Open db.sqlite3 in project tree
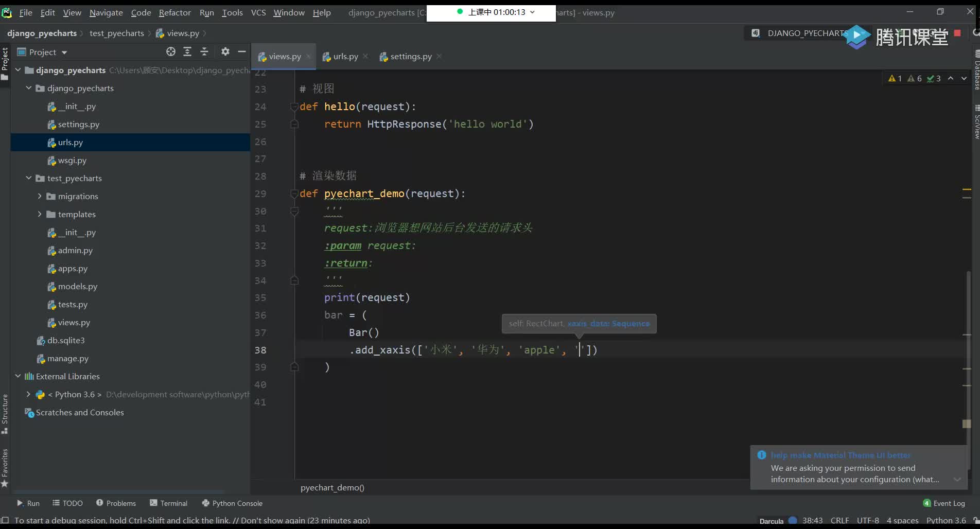This screenshot has height=529, width=980. click(65, 340)
